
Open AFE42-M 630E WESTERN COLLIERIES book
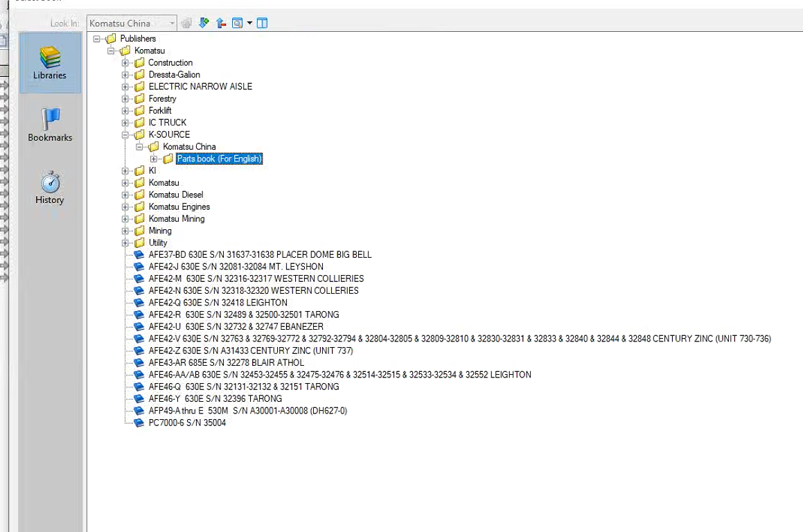256,279
